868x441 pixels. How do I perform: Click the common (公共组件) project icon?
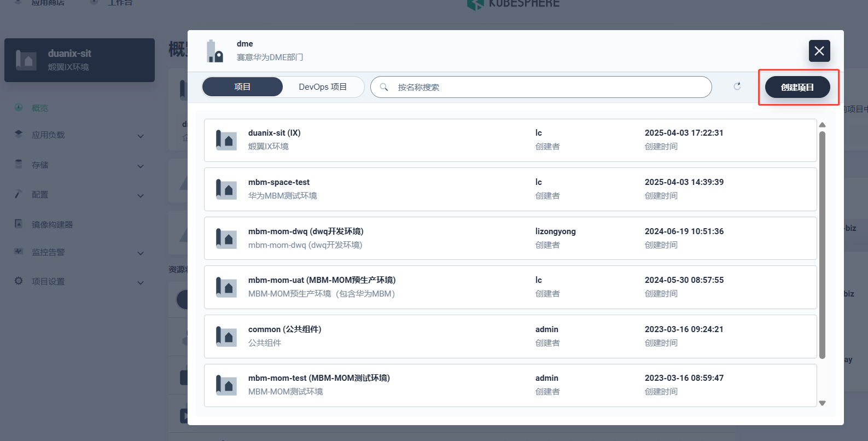(226, 336)
